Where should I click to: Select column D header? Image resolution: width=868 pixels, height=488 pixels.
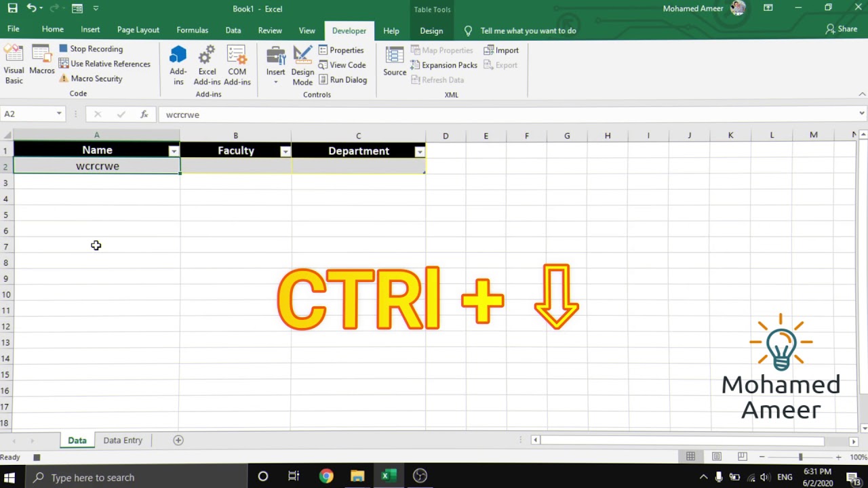click(446, 136)
